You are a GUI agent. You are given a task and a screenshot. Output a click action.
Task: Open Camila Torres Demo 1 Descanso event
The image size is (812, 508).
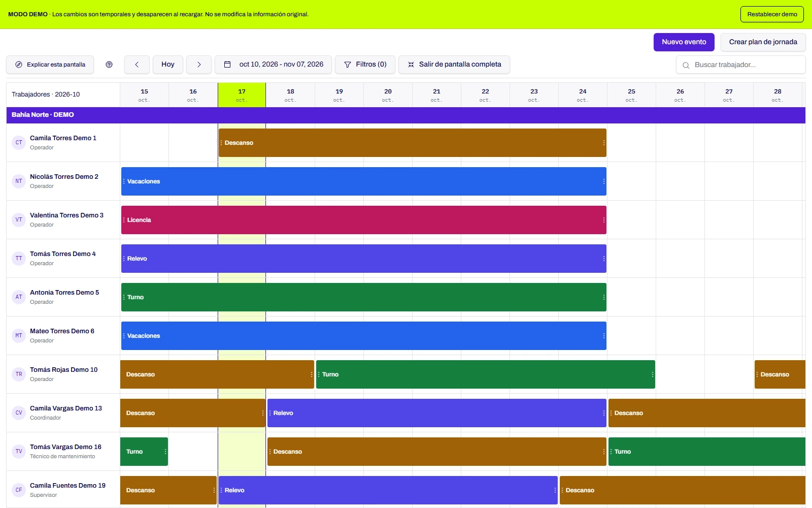click(413, 143)
